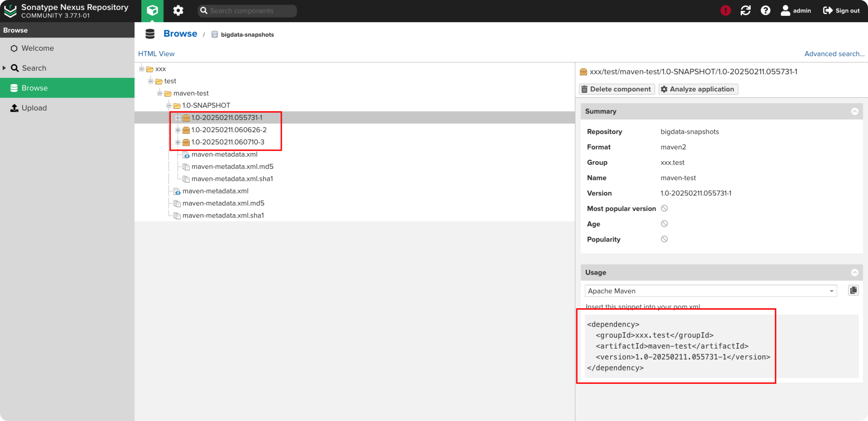
Task: Open Advanced search link
Action: pos(834,53)
